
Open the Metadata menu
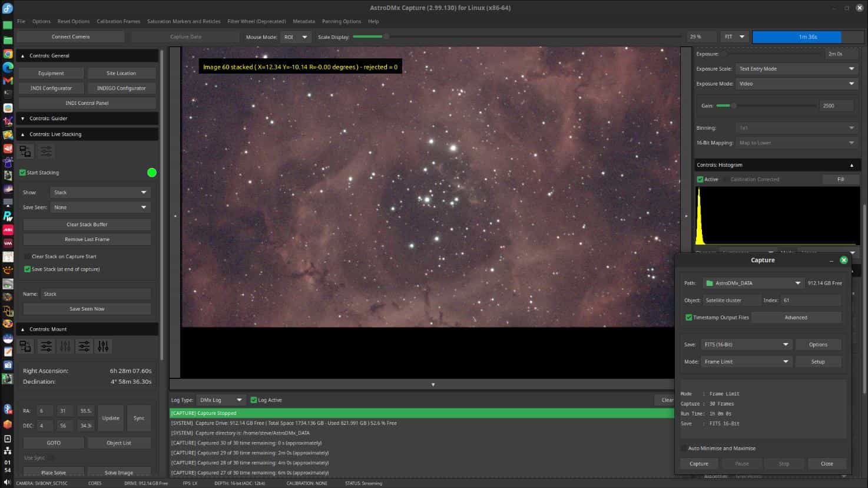pos(303,21)
